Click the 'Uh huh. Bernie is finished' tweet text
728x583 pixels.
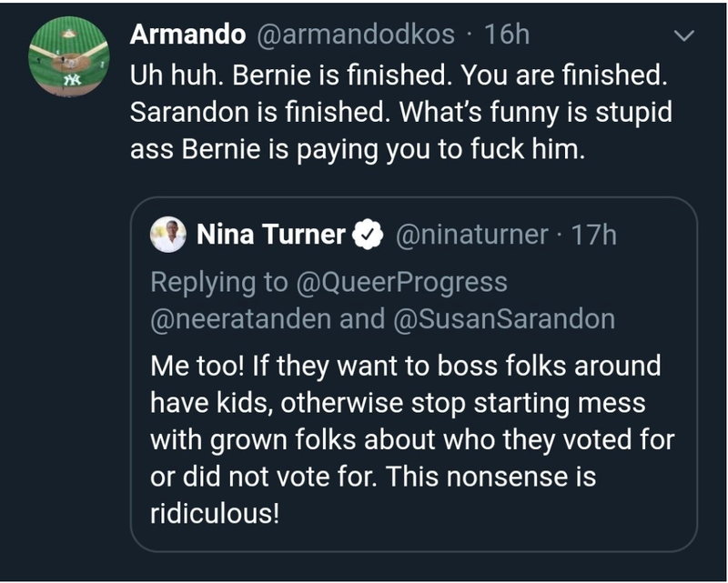pyautogui.click(x=400, y=112)
